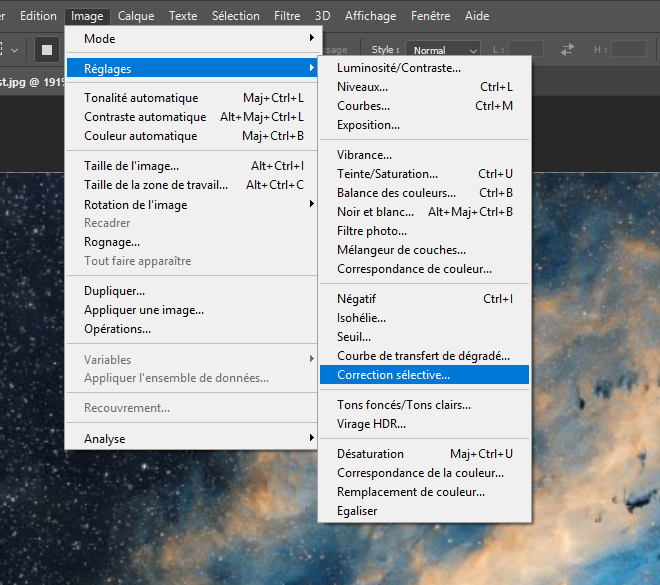Apply Couleur automatique
The height and width of the screenshot is (585, 660).
pos(192,136)
